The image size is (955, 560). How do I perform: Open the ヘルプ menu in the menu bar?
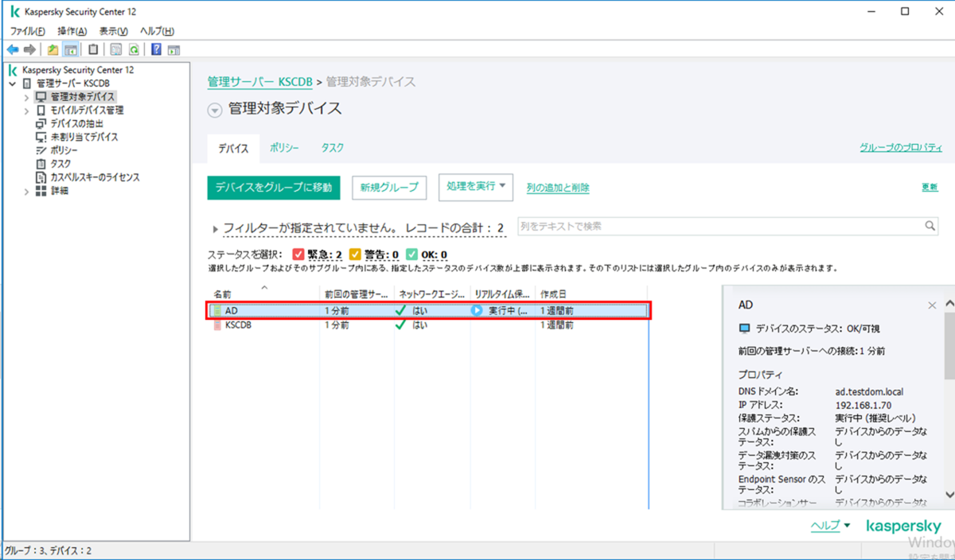[157, 31]
